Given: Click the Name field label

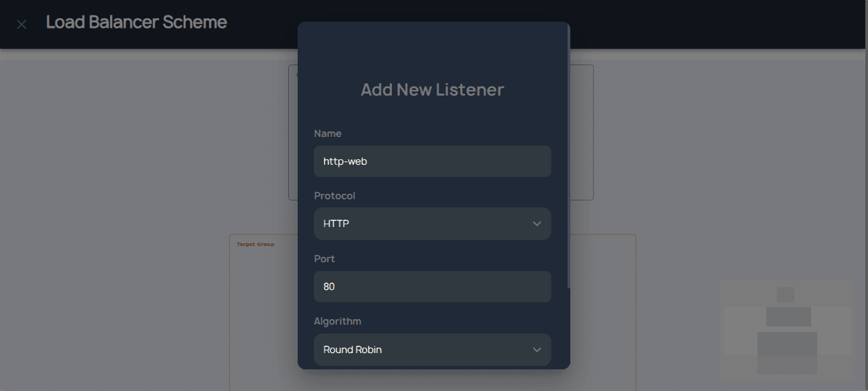Looking at the screenshot, I should coord(328,133).
